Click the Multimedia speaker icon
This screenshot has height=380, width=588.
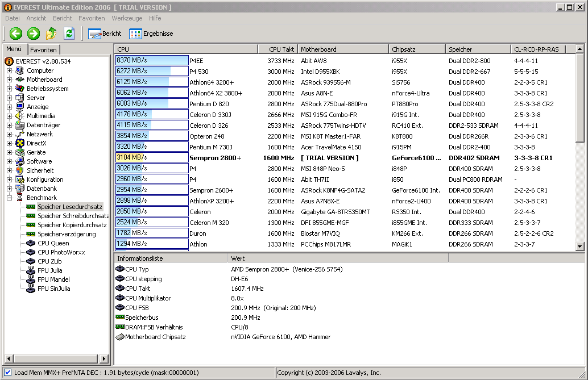pyautogui.click(x=20, y=116)
